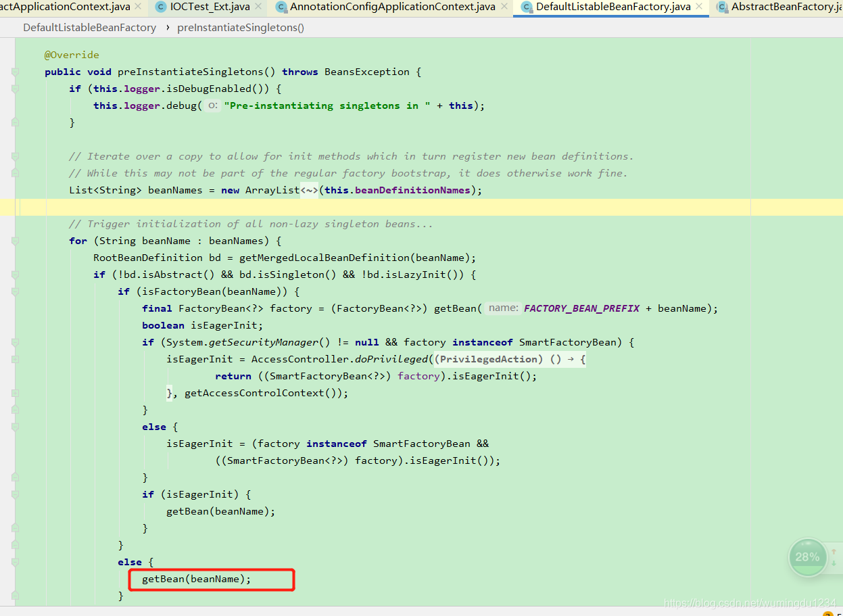Image resolution: width=843 pixels, height=616 pixels.
Task: Collapse the last else block fold marker
Action: pos(15,562)
